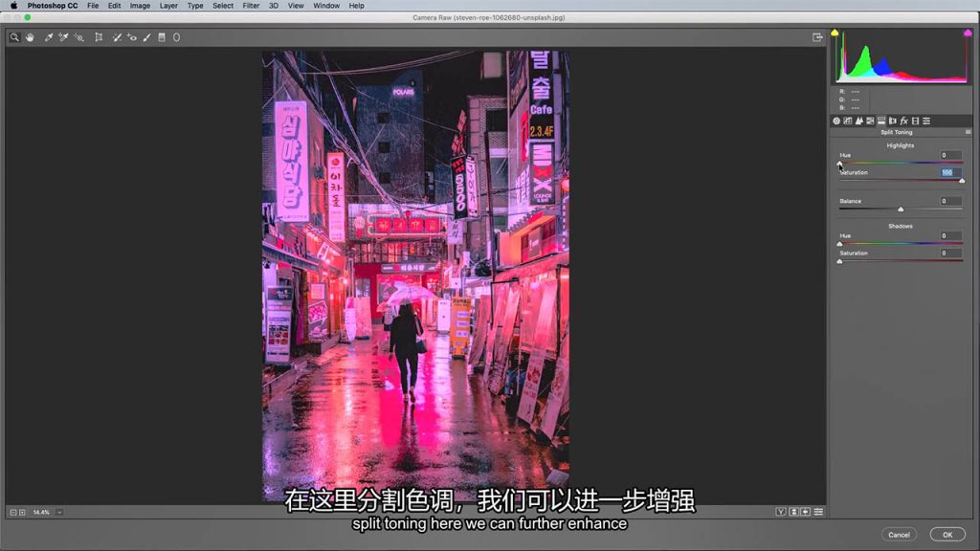
Task: Open the 3D menu
Action: [273, 6]
